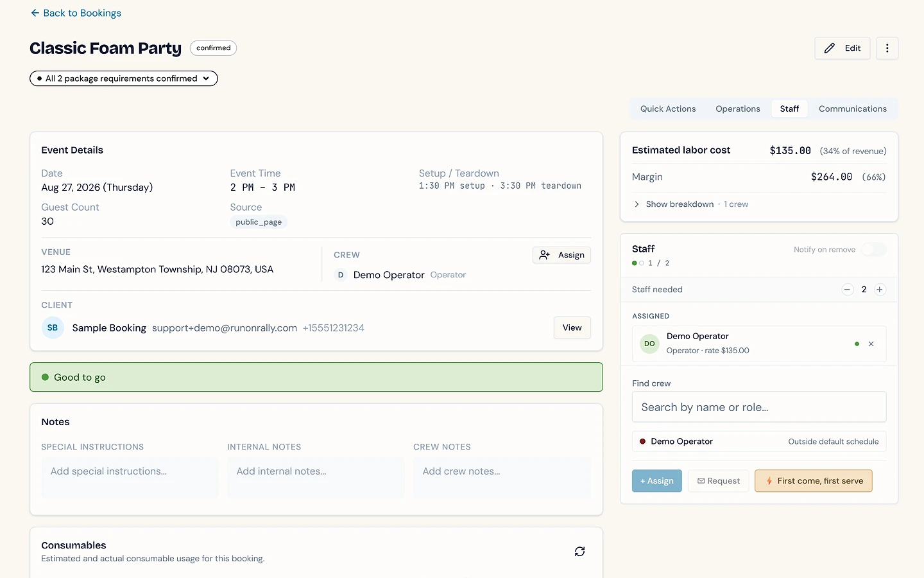924x578 pixels.
Task: Click the Aug 27, 2026 (Thursday) date
Action: [x=97, y=188]
